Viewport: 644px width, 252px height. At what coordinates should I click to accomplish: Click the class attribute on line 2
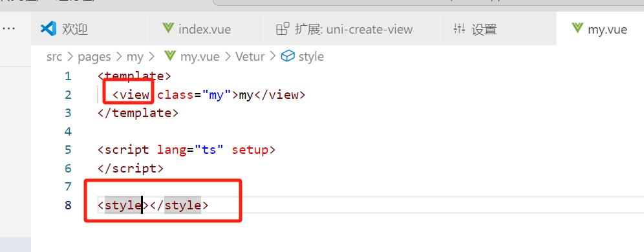click(x=175, y=95)
